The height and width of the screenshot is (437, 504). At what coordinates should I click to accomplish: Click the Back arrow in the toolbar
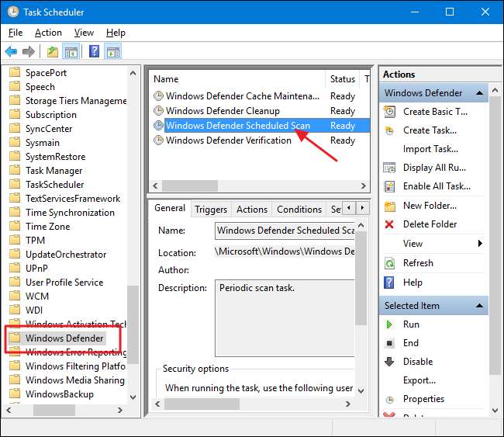[x=11, y=52]
